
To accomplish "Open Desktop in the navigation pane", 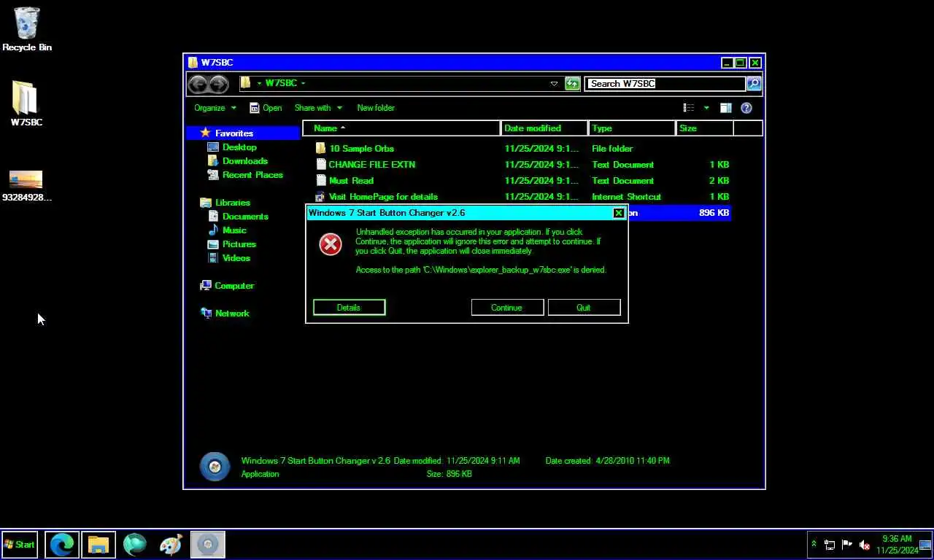I will [x=239, y=147].
